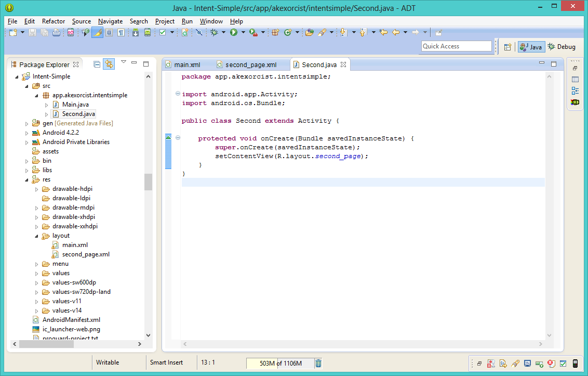
Task: Expand the Android 4.2.2 library
Action: [26, 133]
